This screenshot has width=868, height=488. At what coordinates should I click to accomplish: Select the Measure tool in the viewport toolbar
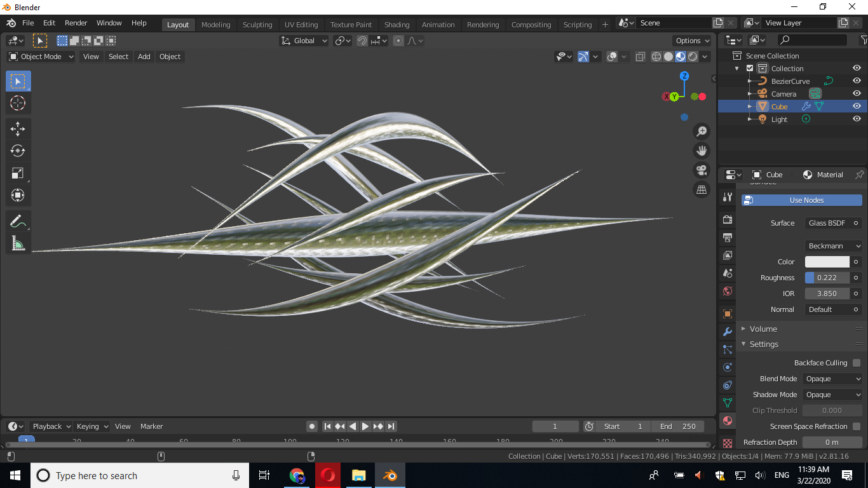pos(18,243)
